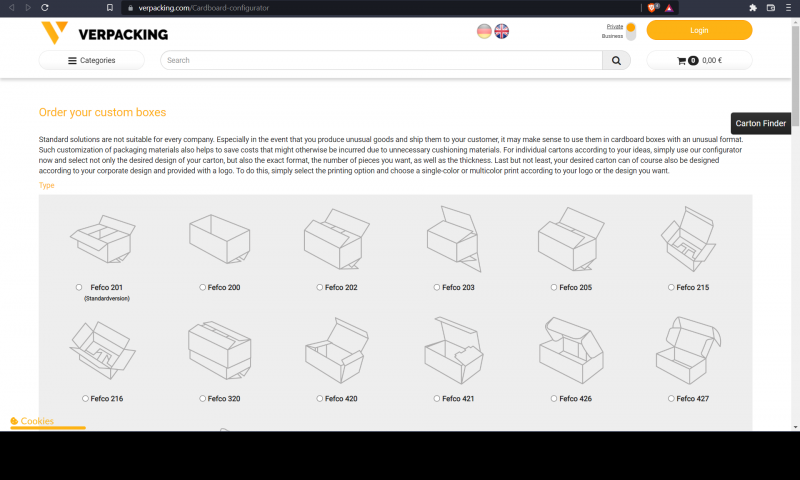Viewport: 800px width, 480px height.
Task: Open the shopping cart icon
Action: pyautogui.click(x=681, y=61)
